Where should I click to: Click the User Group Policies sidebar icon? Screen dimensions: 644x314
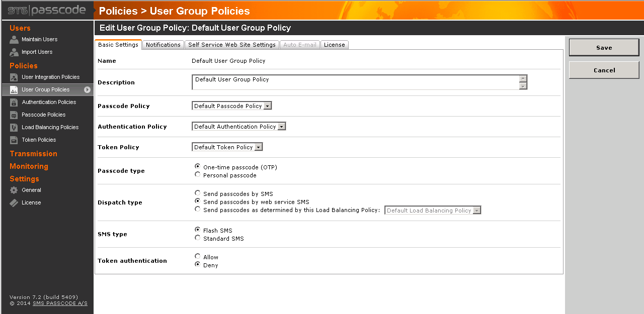[x=14, y=89]
